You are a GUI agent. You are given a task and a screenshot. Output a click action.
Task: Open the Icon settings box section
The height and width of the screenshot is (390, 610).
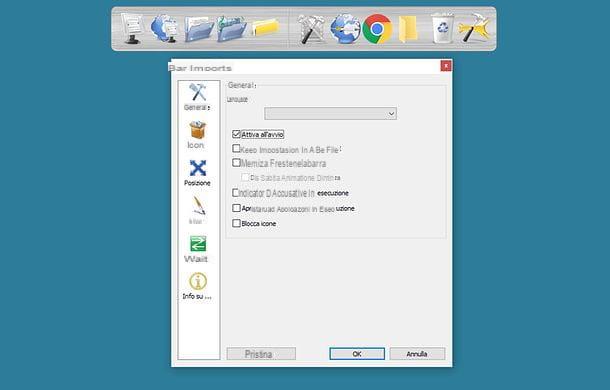tap(197, 135)
